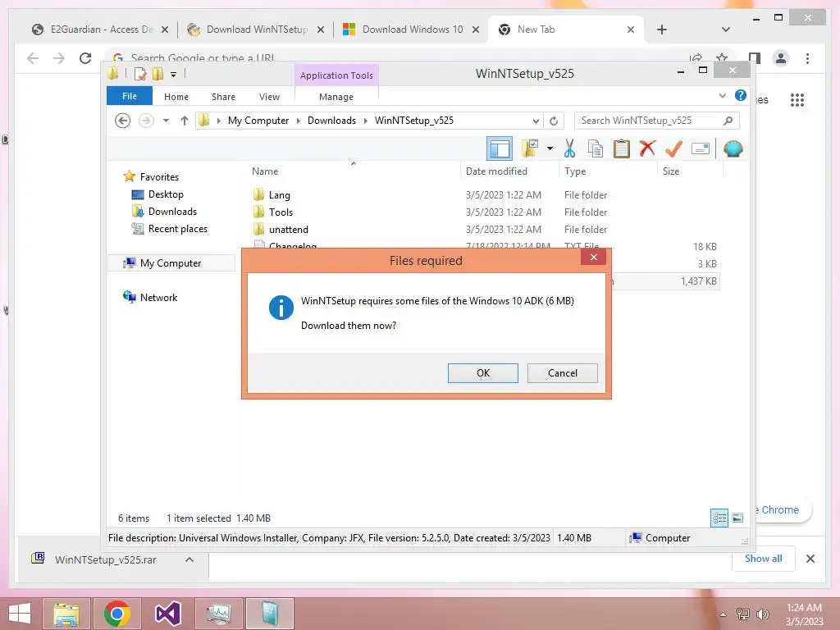Open Chrome three-dot menu

click(x=807, y=58)
